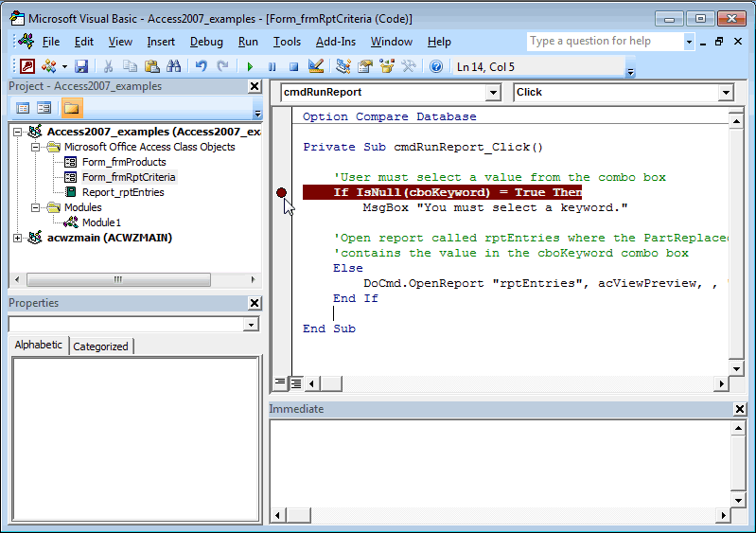Image resolution: width=756 pixels, height=533 pixels.
Task: Select Form_frmProducts in project tree
Action: [124, 162]
